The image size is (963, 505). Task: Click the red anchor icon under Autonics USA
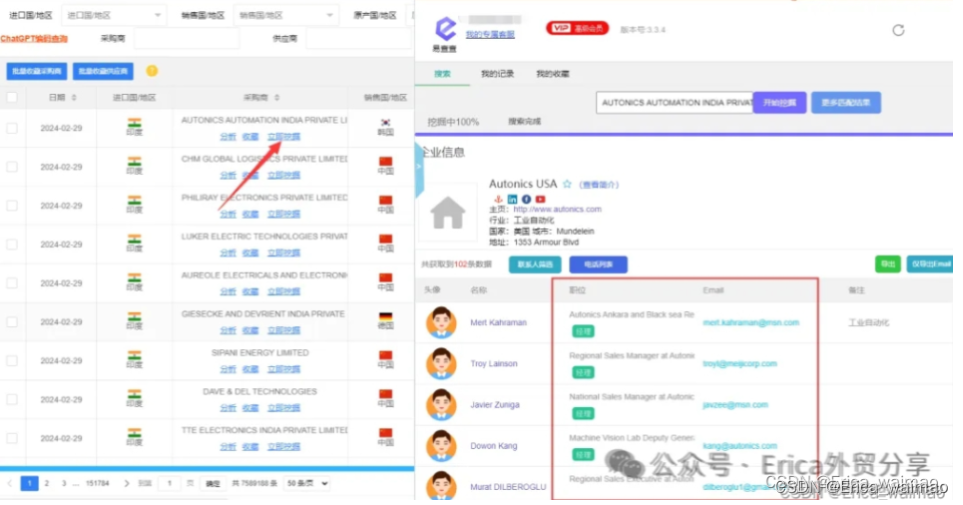(x=498, y=199)
